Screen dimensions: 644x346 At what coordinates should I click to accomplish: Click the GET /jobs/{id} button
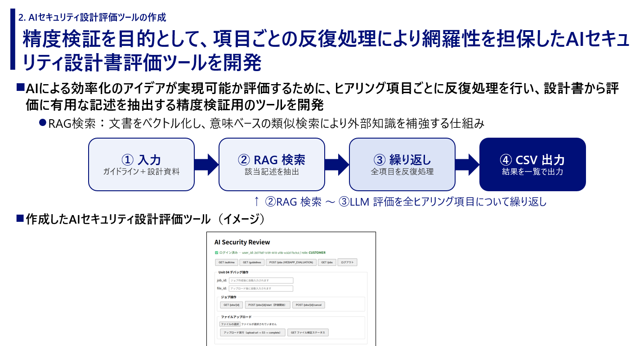click(232, 305)
